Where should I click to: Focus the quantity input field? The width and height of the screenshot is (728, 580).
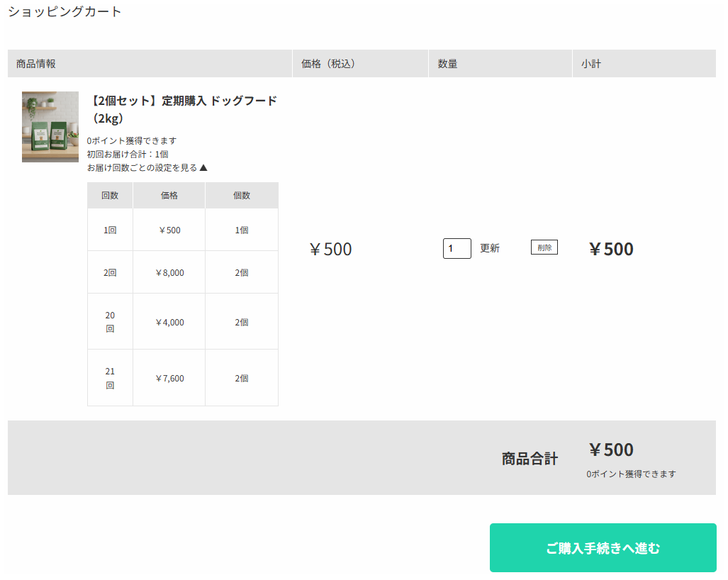point(457,249)
